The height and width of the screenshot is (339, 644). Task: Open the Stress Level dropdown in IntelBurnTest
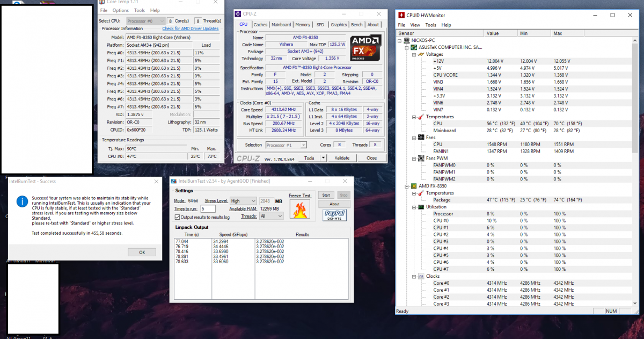pyautogui.click(x=243, y=201)
